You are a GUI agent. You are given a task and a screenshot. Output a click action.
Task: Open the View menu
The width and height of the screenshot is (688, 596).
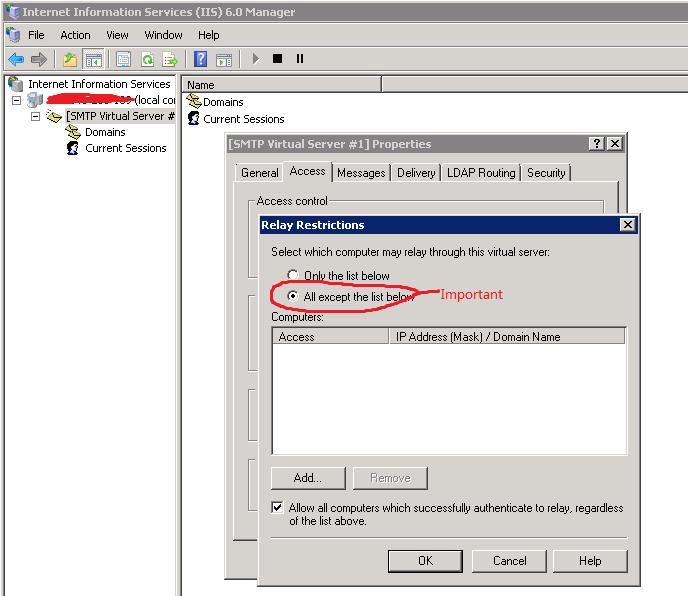[117, 35]
